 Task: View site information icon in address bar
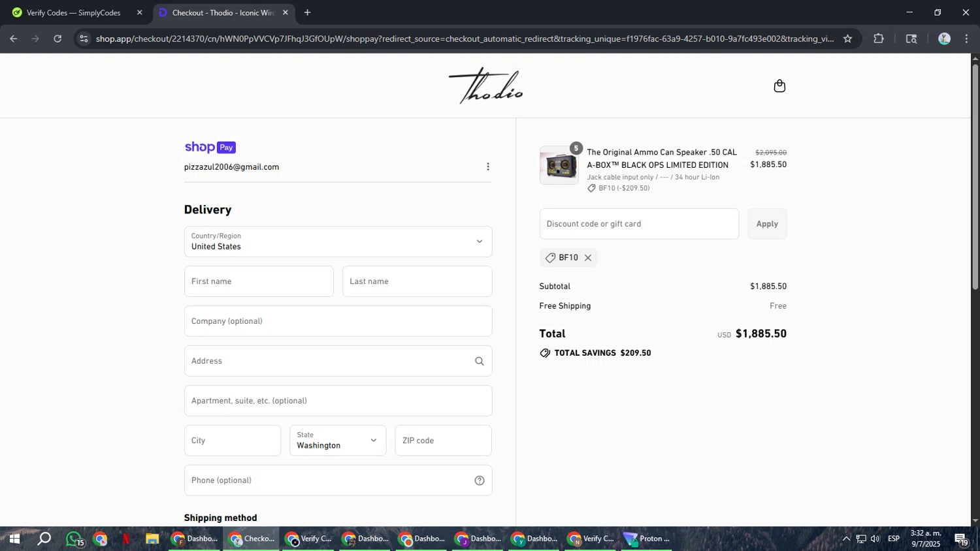(x=84, y=39)
